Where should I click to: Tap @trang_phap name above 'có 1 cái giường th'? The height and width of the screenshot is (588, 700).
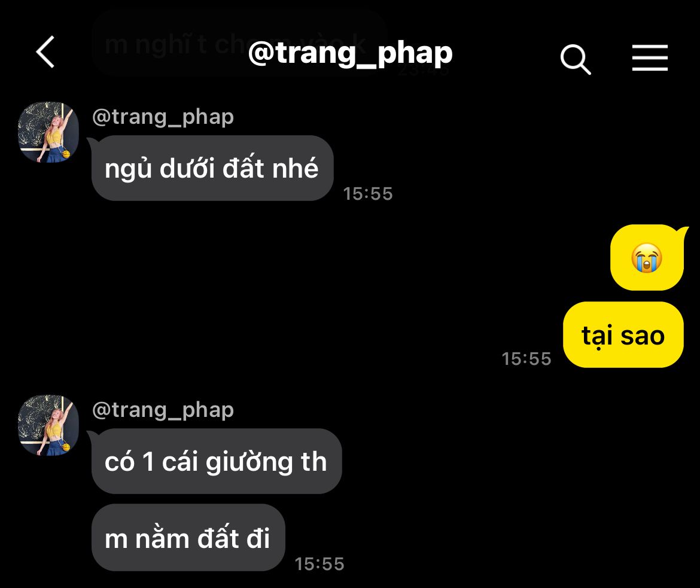163,410
